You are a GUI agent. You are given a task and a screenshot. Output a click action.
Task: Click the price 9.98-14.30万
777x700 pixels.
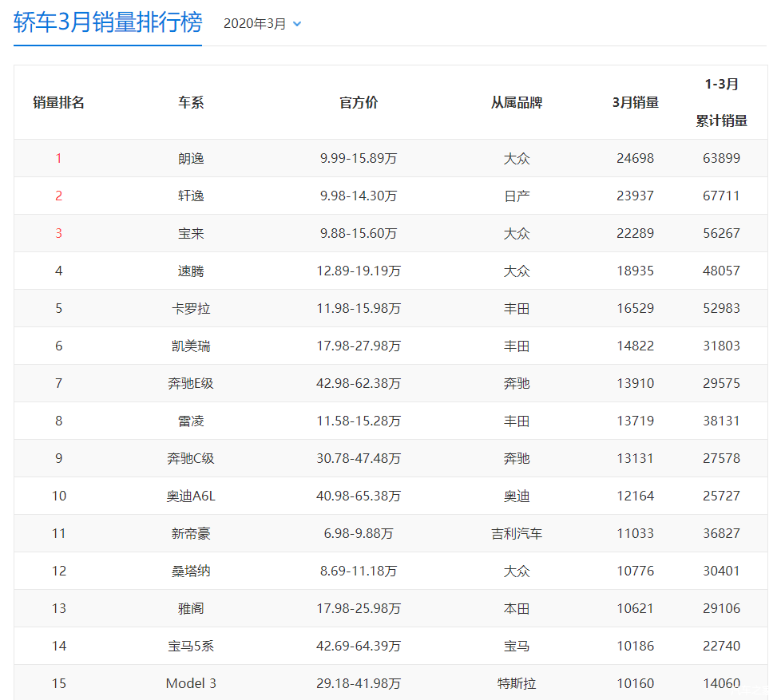[x=359, y=196]
